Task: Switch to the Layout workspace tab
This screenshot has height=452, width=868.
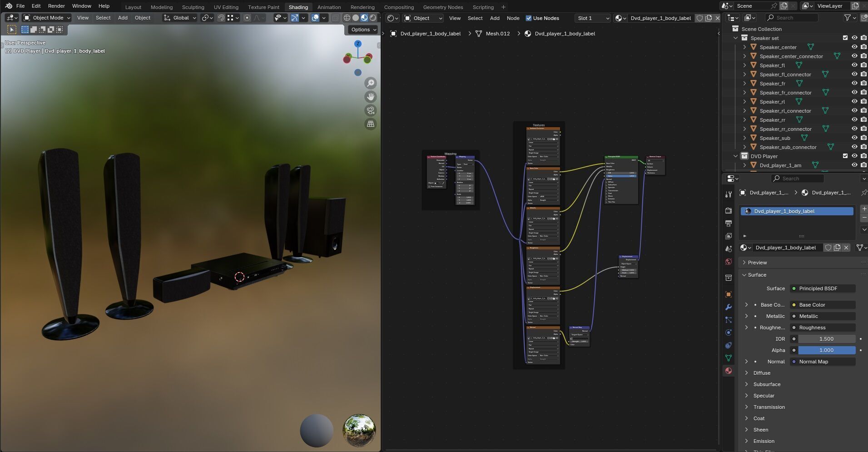Action: tap(133, 7)
